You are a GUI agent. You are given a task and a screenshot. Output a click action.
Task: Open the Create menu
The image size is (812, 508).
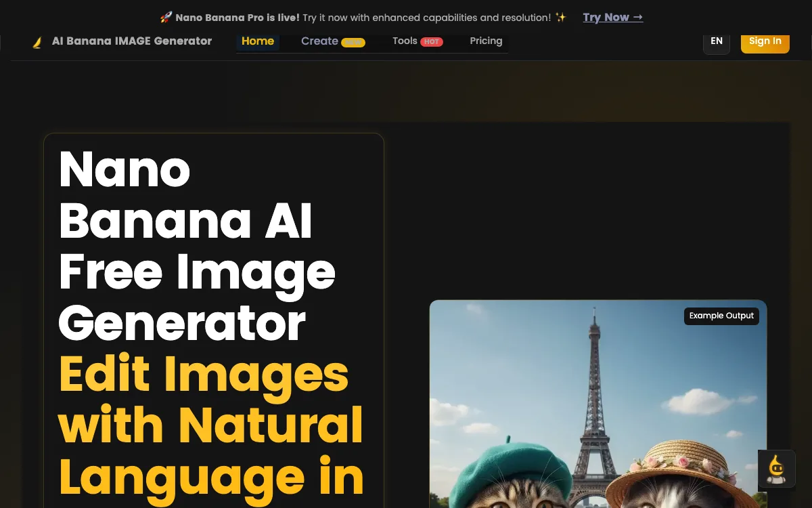tap(333, 41)
